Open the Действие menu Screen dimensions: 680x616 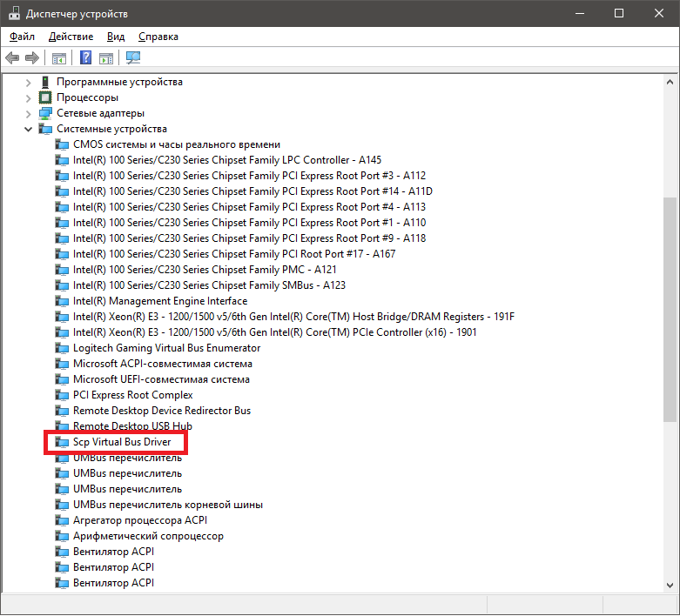[71, 37]
